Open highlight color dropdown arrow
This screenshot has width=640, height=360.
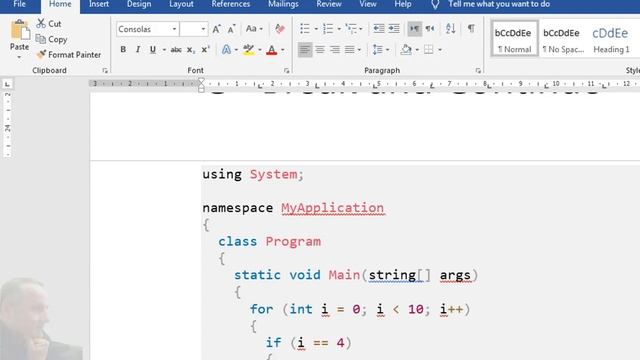tap(260, 50)
